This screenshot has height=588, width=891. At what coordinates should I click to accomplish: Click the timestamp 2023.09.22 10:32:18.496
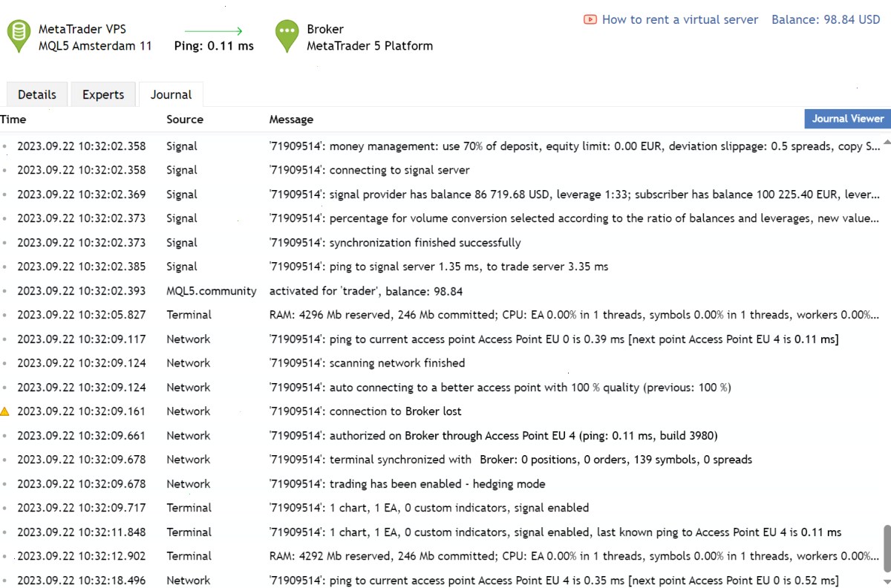[x=82, y=581]
